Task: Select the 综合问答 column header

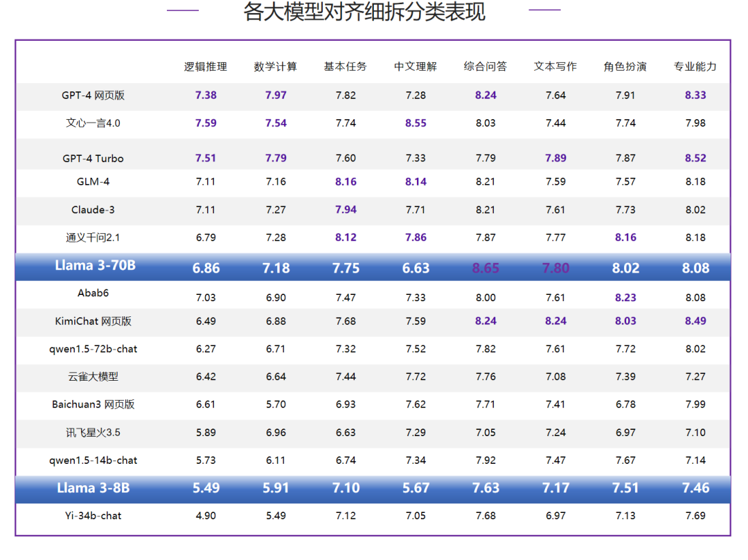Action: coord(486,66)
